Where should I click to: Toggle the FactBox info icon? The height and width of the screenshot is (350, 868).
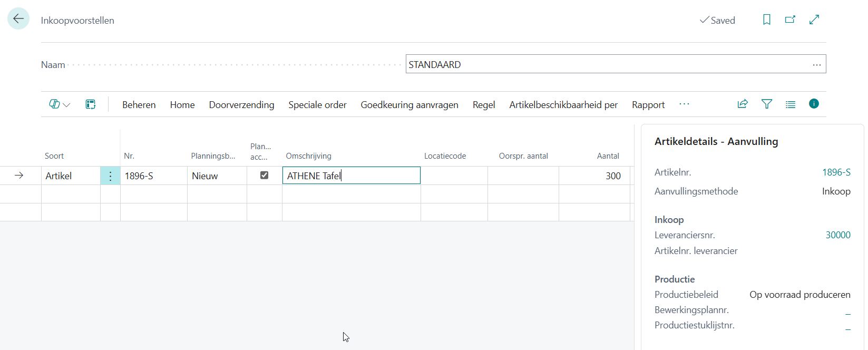point(814,104)
